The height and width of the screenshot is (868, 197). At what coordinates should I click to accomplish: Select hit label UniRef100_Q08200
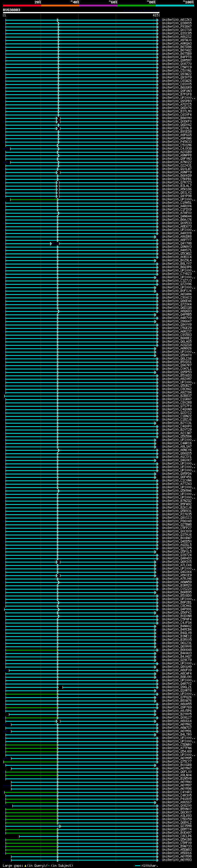177,805
